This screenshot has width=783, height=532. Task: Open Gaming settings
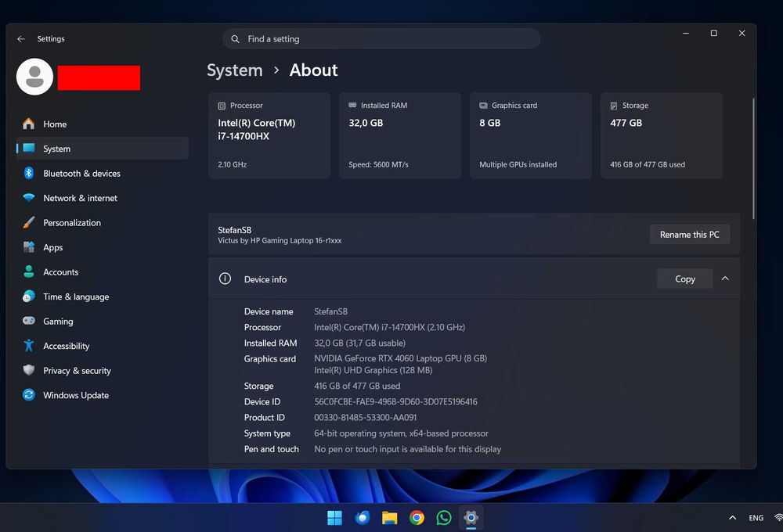[103, 321]
